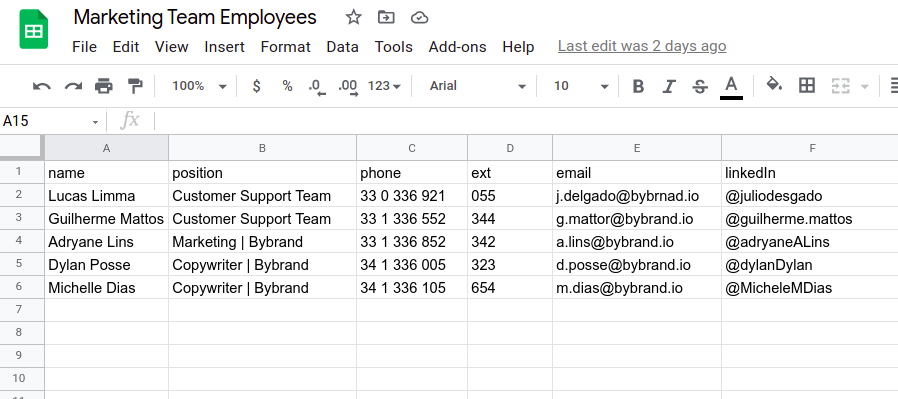Open the View menu

[x=172, y=47]
